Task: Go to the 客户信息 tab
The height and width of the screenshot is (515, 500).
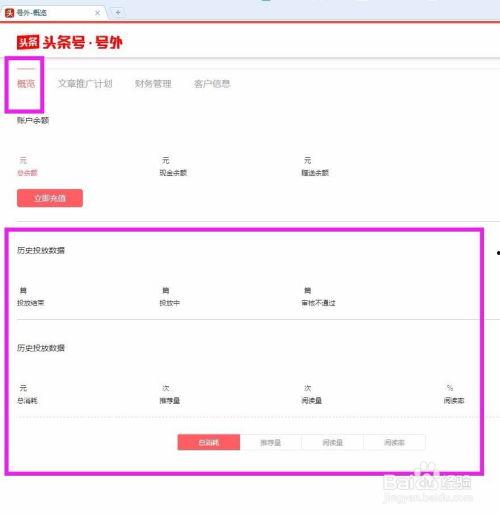Action: point(212,84)
